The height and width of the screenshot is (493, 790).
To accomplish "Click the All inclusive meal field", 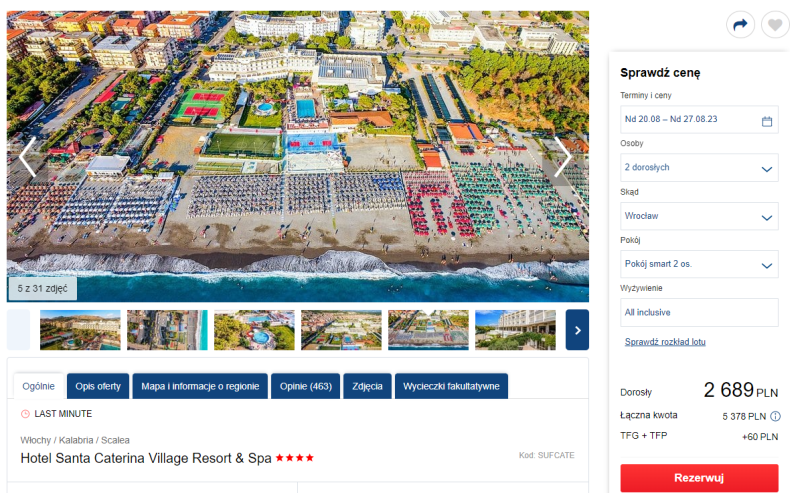I will click(699, 312).
